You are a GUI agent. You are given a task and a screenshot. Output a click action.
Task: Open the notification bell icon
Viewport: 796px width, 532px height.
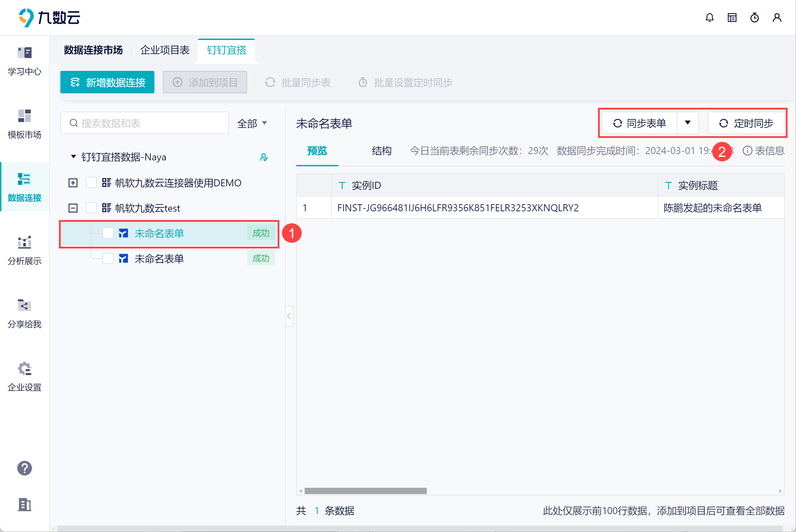tap(709, 18)
